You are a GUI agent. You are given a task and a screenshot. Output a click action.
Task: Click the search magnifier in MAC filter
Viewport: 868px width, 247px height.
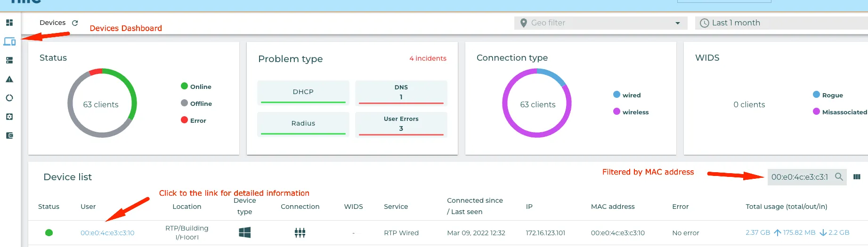tap(839, 176)
